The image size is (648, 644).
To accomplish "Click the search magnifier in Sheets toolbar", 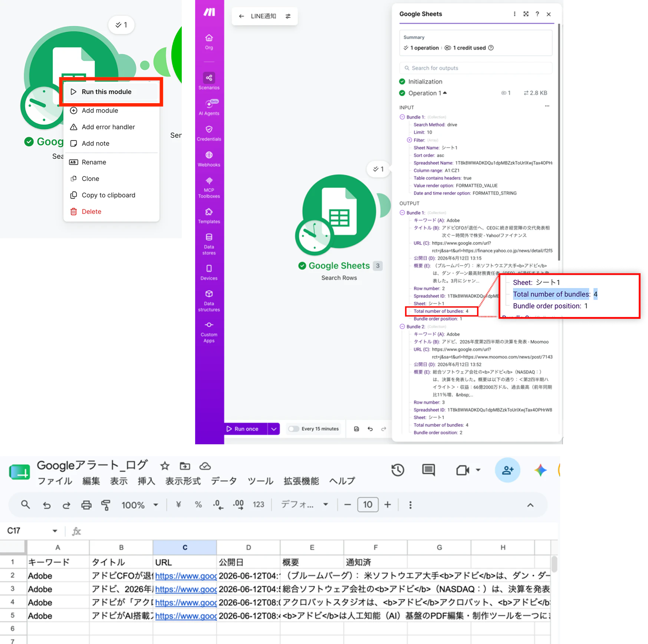I will coord(25,505).
